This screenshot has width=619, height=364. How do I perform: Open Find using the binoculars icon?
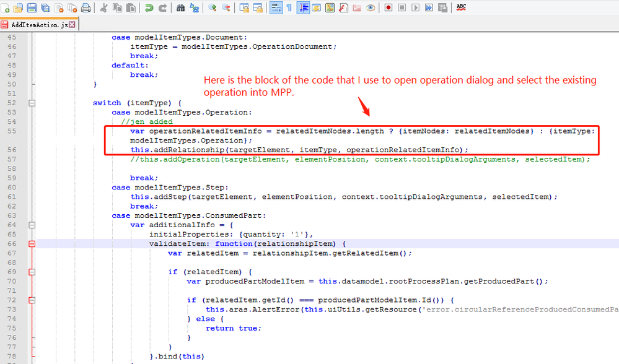coord(180,8)
